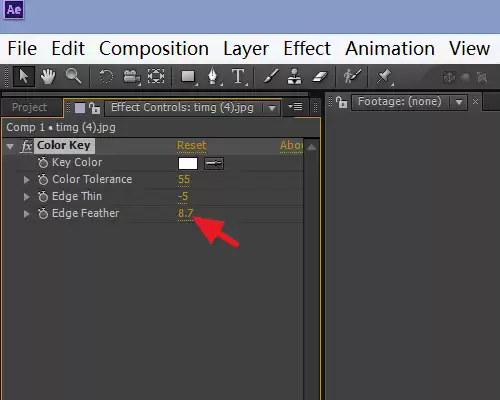Toggle the fx switch for Color Key
The width and height of the screenshot is (500, 400).
click(x=26, y=146)
